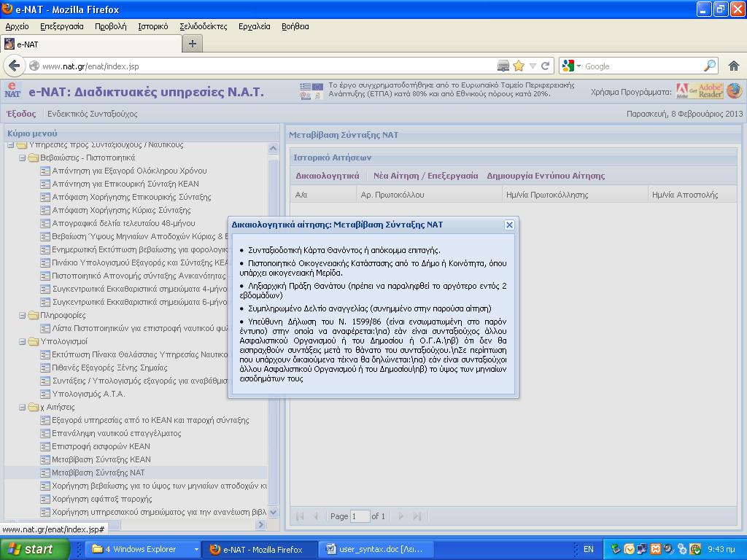Click folder icon of Πληροφορίες node

(34, 315)
